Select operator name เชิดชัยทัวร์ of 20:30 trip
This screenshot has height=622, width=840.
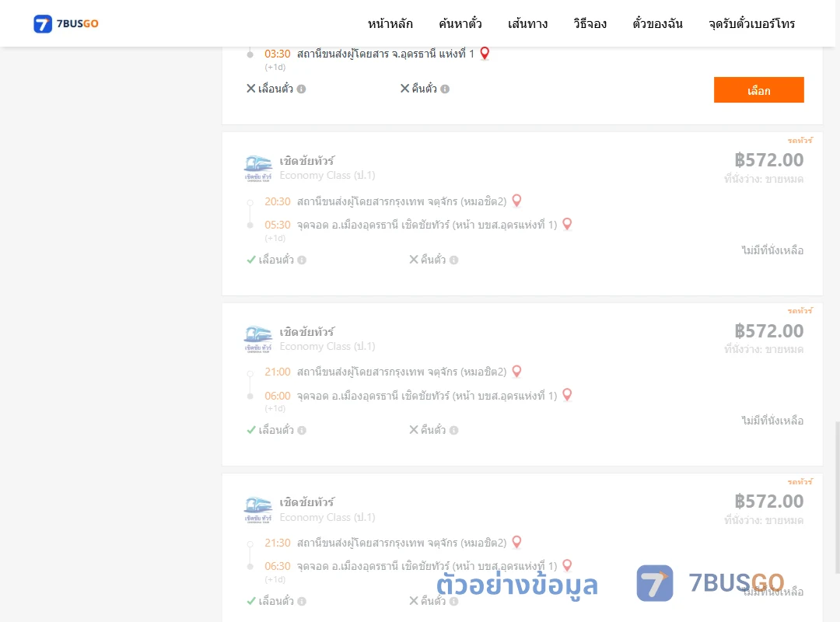coord(307,161)
